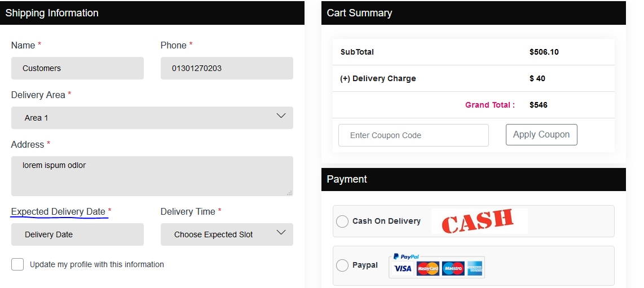Viewport: 644px width, 288px height.
Task: Select Paypal payment option
Action: tap(342, 265)
